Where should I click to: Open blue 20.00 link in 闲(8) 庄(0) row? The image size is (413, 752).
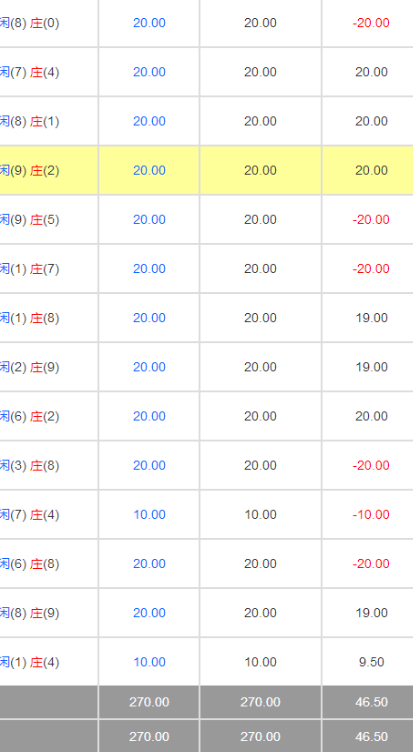(149, 23)
